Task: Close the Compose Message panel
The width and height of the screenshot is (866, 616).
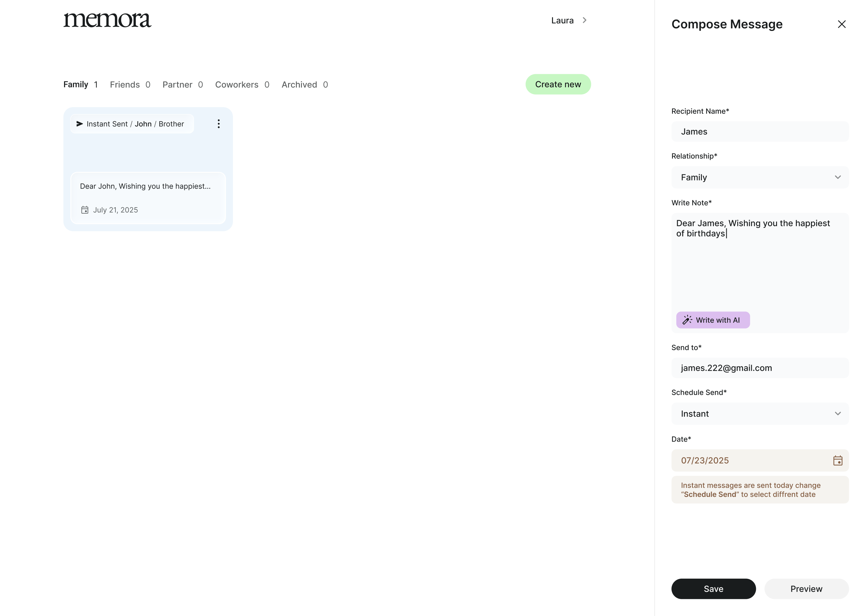Action: pyautogui.click(x=841, y=24)
